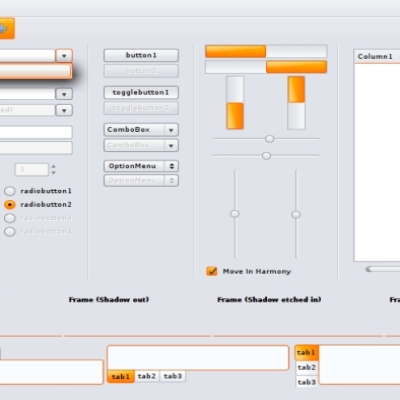
Task: Open the enabled ComboBox dropdown
Action: 141,130
